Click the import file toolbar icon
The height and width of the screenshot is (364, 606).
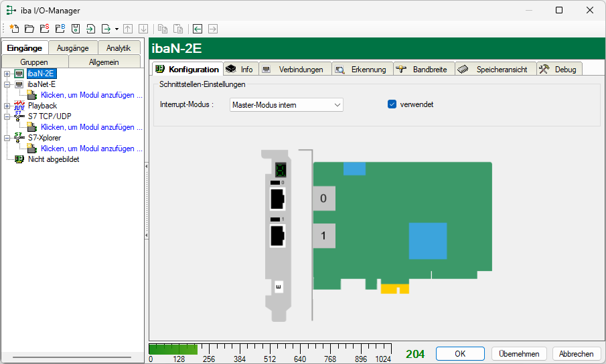coord(90,29)
